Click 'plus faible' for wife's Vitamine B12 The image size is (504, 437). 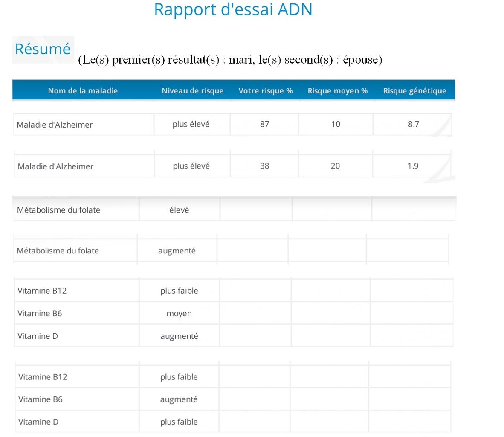coord(179,377)
